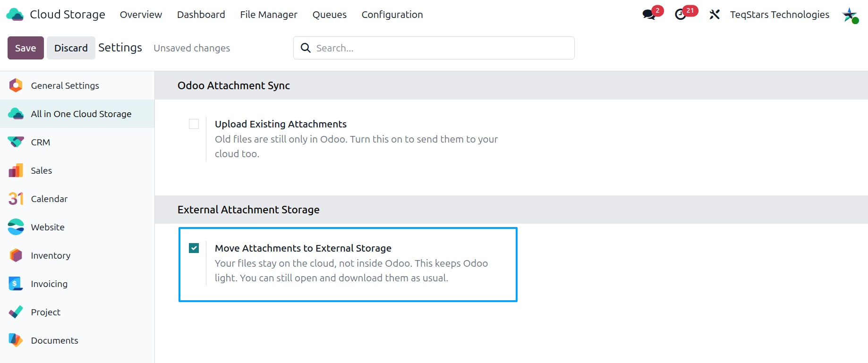Image resolution: width=868 pixels, height=363 pixels.
Task: Click the CRM sidebar icon
Action: click(x=16, y=142)
